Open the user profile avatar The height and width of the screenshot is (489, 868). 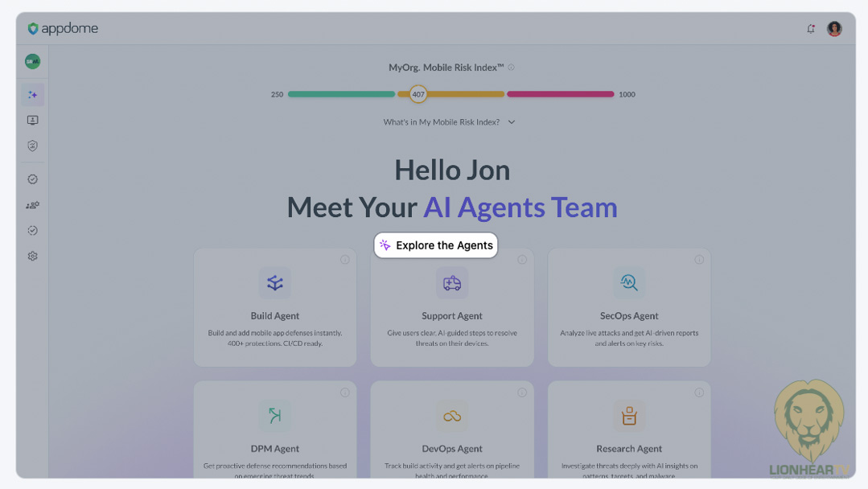[834, 29]
